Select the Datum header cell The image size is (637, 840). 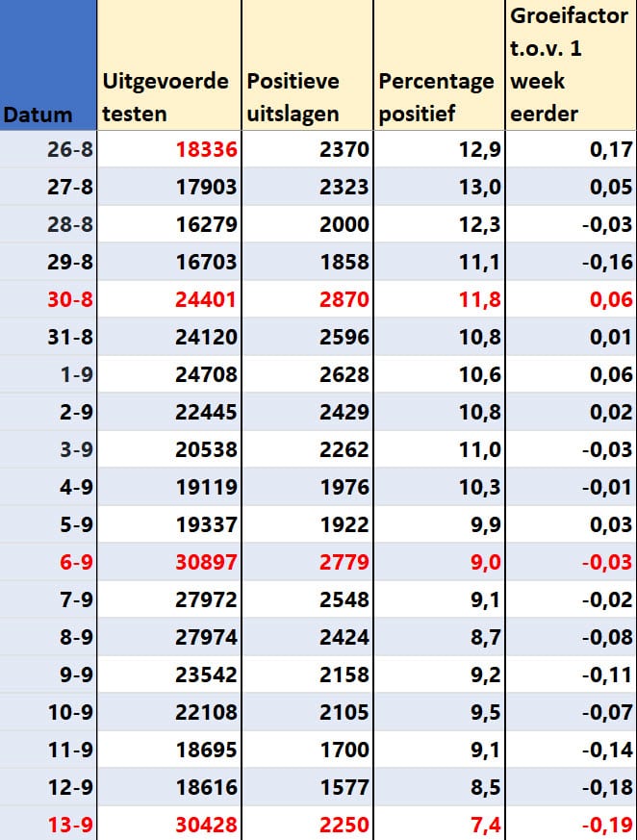coord(48,64)
